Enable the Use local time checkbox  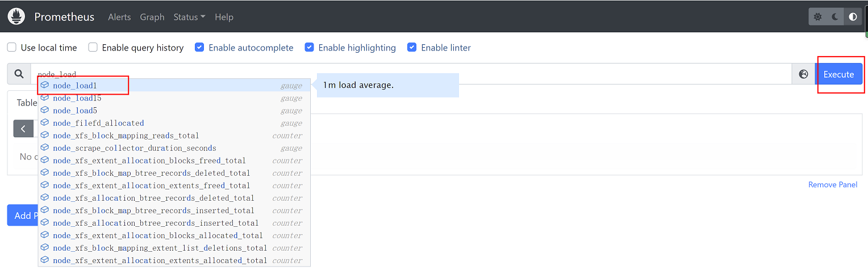pyautogui.click(x=12, y=48)
